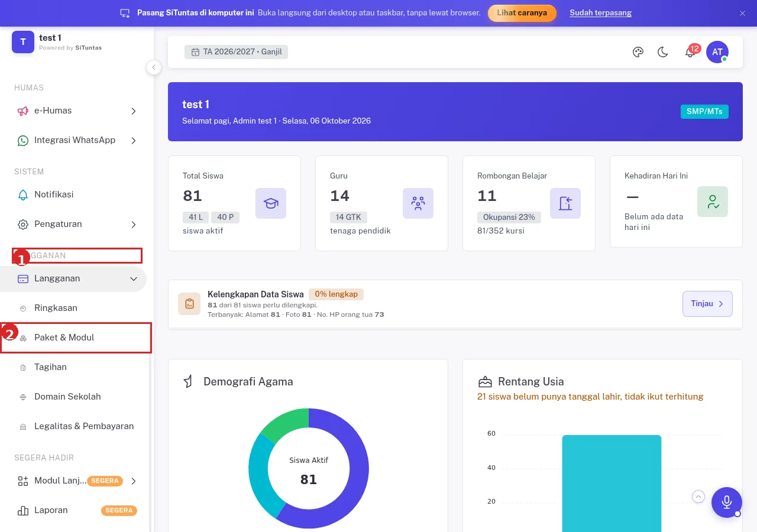
Task: Click the card icon beside Langganan
Action: point(23,278)
